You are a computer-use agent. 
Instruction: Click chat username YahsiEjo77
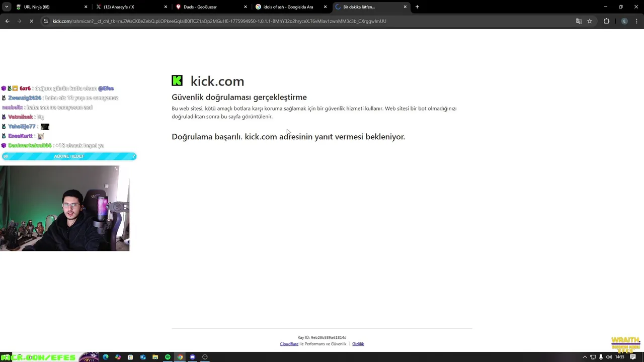coord(22,127)
